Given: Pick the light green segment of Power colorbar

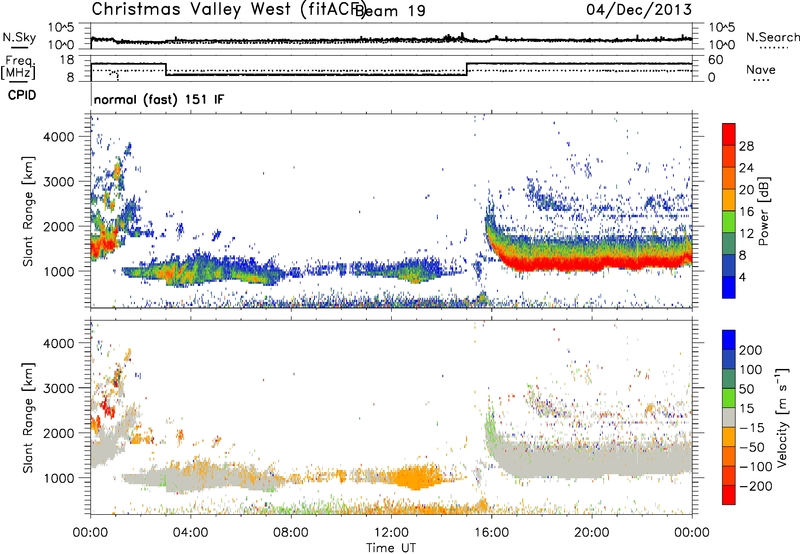Looking at the screenshot, I should 729,222.
